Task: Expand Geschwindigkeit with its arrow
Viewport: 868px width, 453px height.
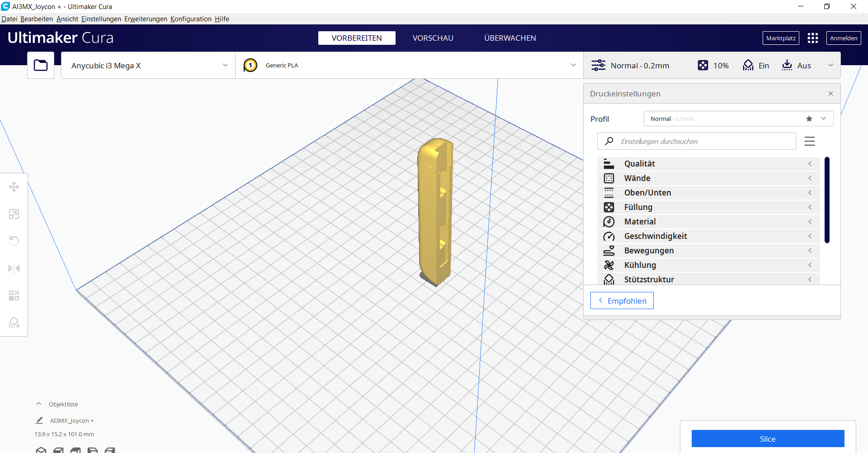Action: (x=810, y=236)
